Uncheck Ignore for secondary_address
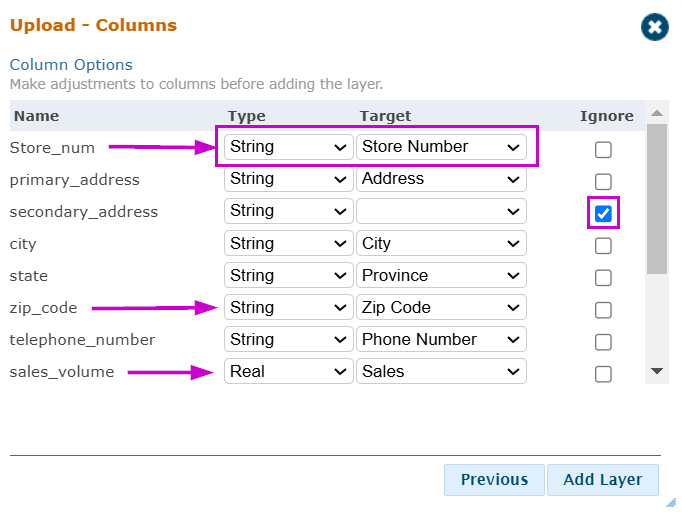The image size is (682, 512). coord(603,213)
